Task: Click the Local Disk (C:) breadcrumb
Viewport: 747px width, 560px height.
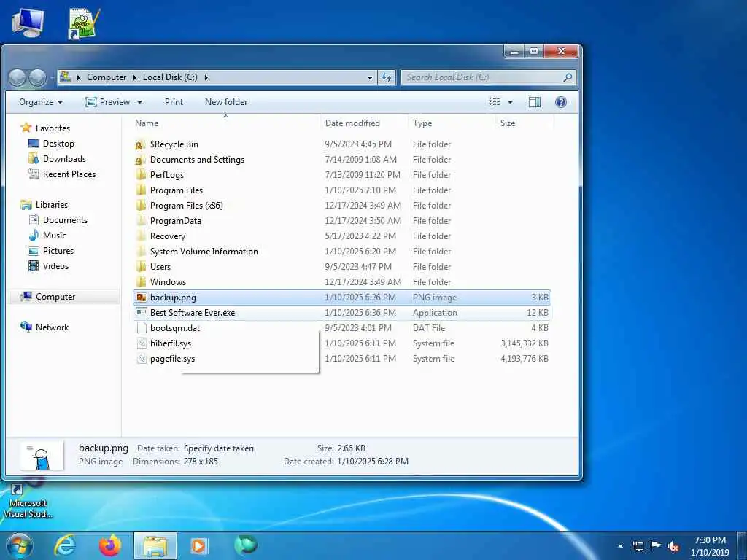Action: click(170, 77)
